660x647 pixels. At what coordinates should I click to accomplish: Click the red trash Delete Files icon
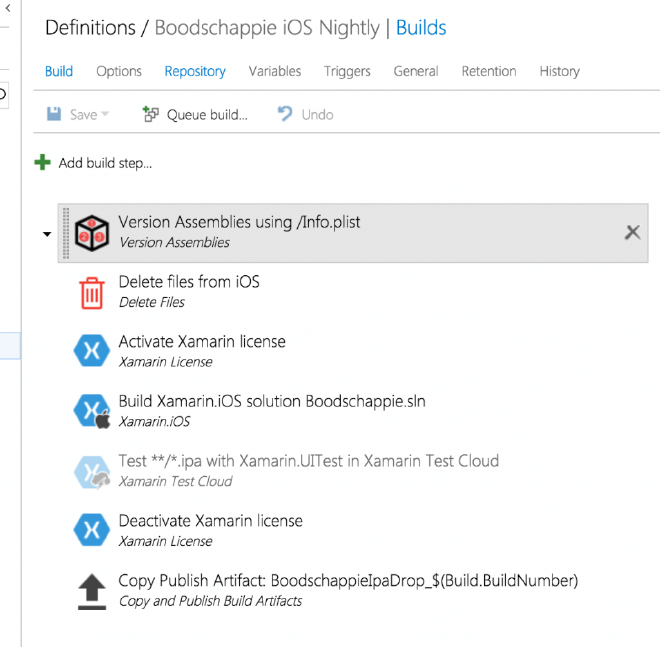[92, 293]
